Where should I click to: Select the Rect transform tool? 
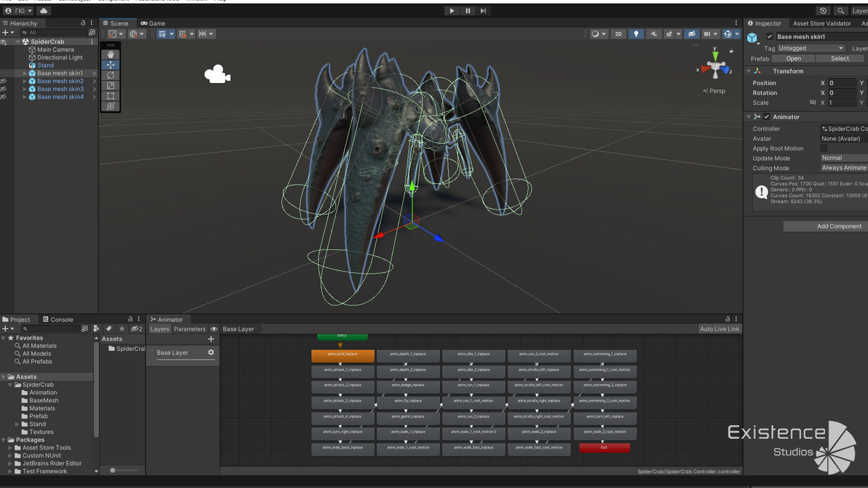(x=110, y=96)
